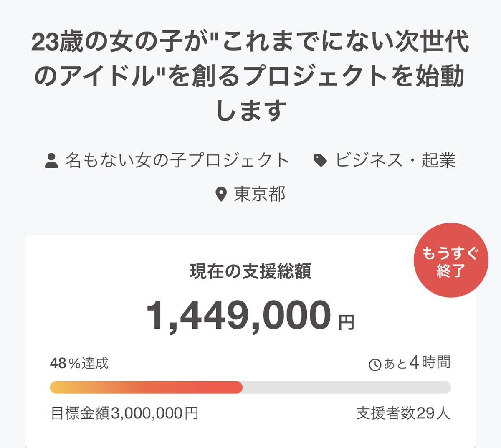Click the 現在の支援総額 label
The height and width of the screenshot is (448, 501).
[250, 271]
